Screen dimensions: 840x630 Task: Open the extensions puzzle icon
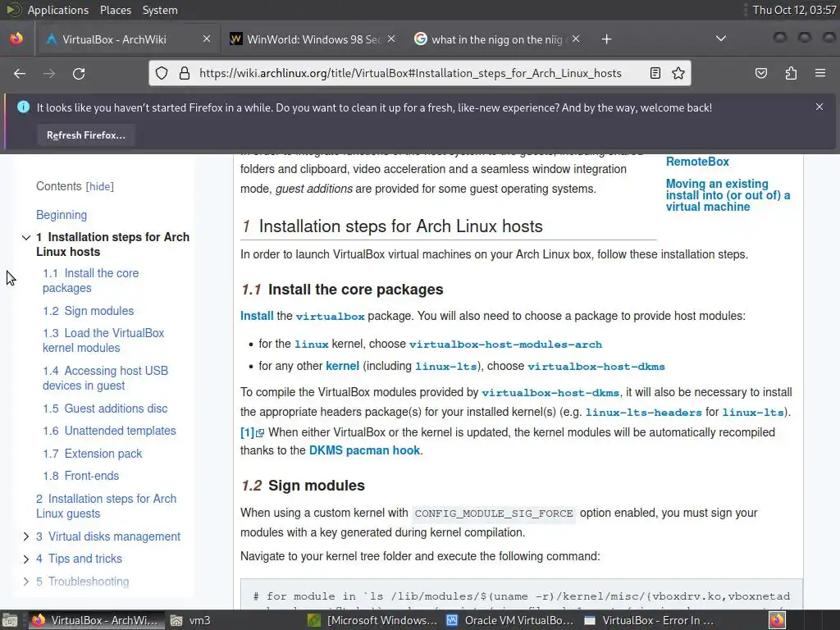pyautogui.click(x=791, y=73)
